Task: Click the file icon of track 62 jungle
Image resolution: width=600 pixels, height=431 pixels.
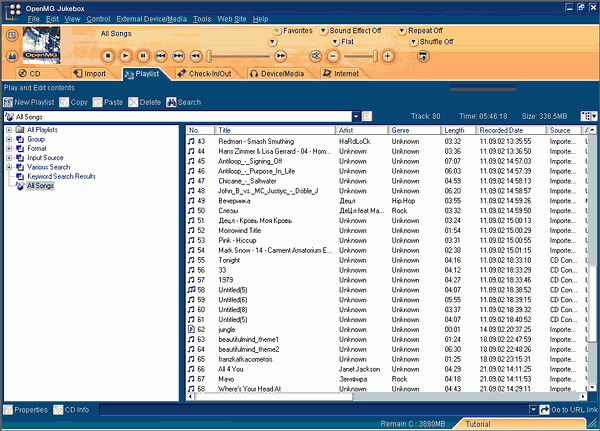Action: 191,330
